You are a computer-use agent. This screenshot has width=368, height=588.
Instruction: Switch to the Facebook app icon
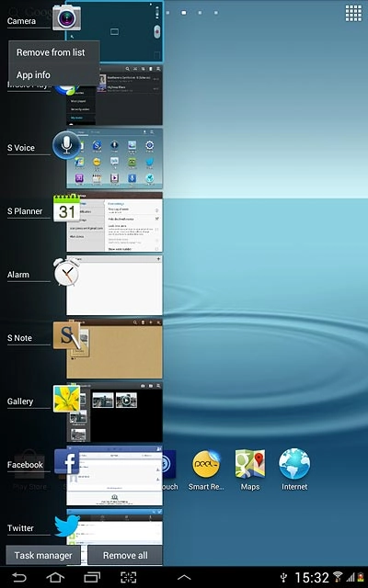(67, 461)
